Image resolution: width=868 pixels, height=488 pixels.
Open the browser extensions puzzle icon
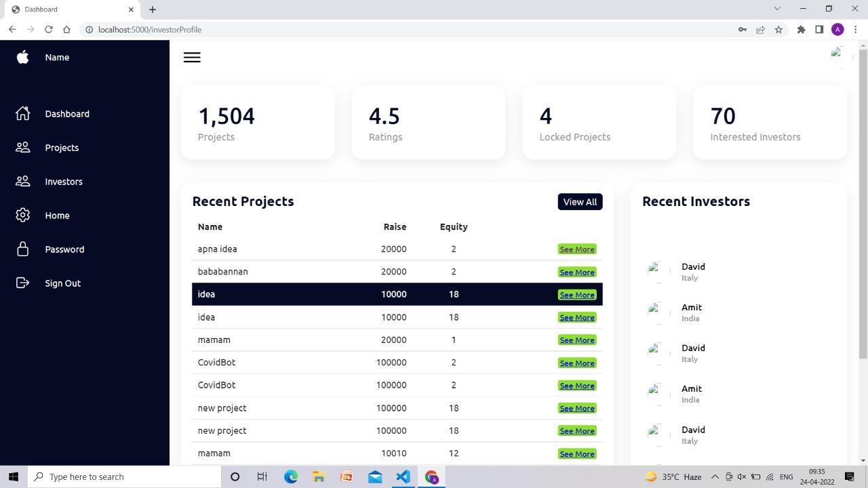pyautogui.click(x=801, y=29)
